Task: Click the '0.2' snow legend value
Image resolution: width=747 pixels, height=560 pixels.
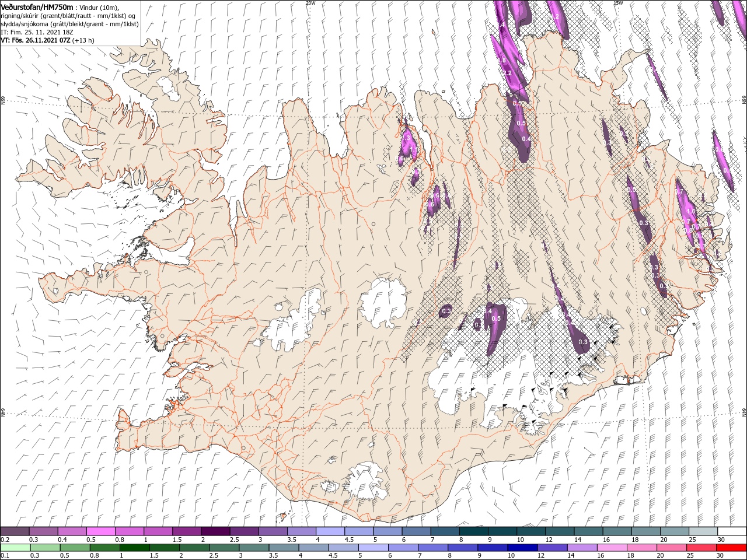Action: 5,540
